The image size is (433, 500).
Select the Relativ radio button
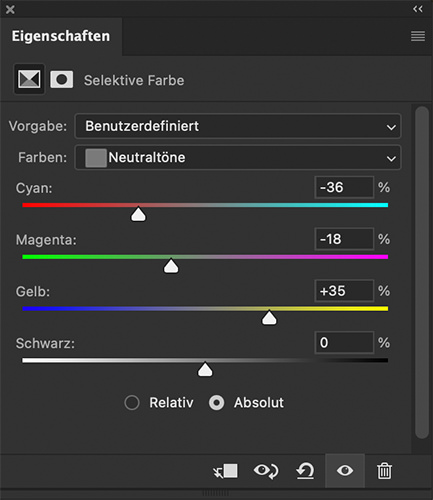[x=132, y=403]
